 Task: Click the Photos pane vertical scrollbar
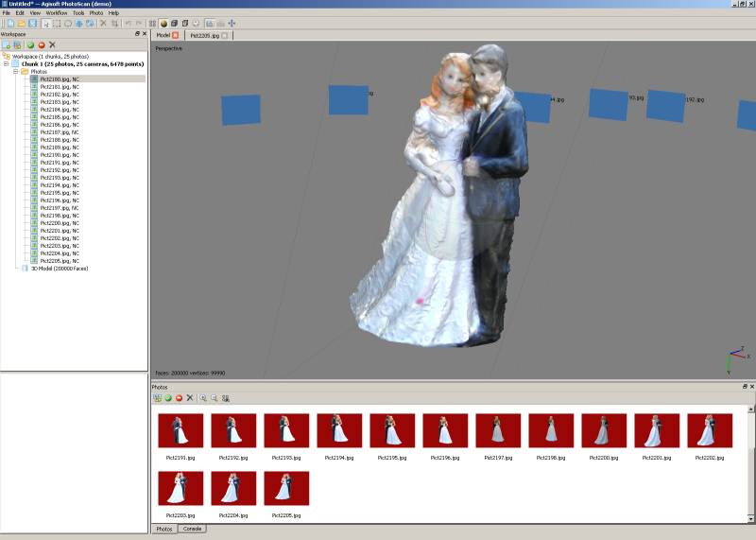[x=750, y=463]
